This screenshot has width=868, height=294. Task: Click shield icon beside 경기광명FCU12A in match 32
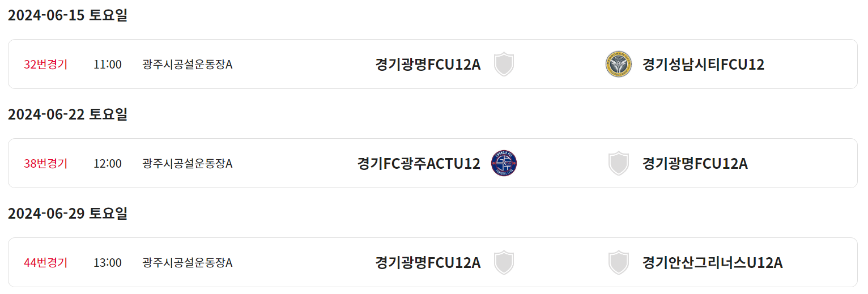504,64
